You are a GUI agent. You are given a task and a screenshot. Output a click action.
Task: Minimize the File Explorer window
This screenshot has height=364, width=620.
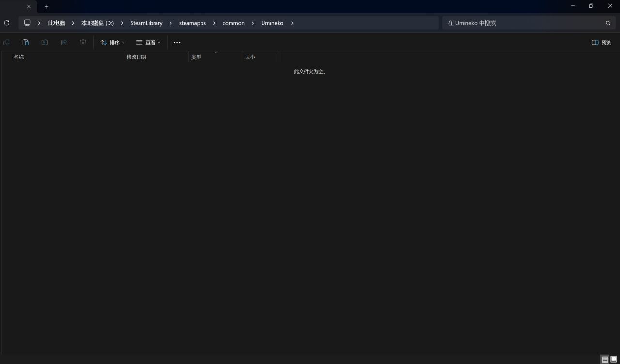tap(573, 6)
